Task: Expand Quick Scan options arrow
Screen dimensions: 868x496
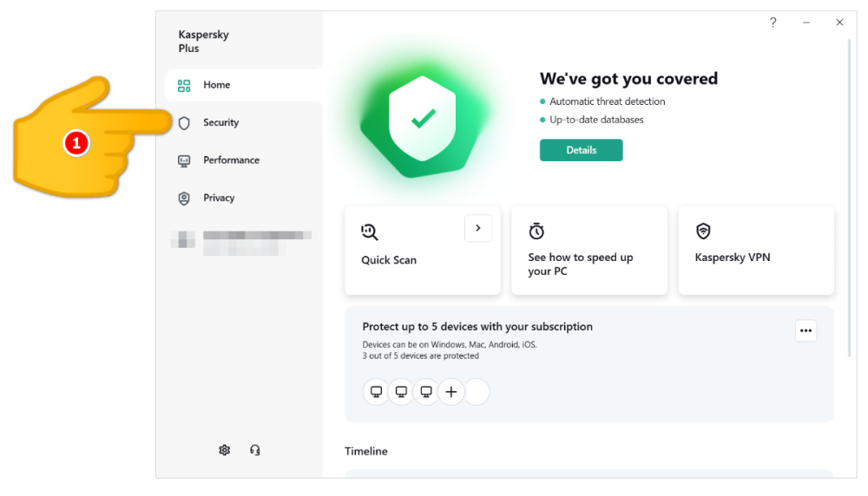Action: pos(478,228)
